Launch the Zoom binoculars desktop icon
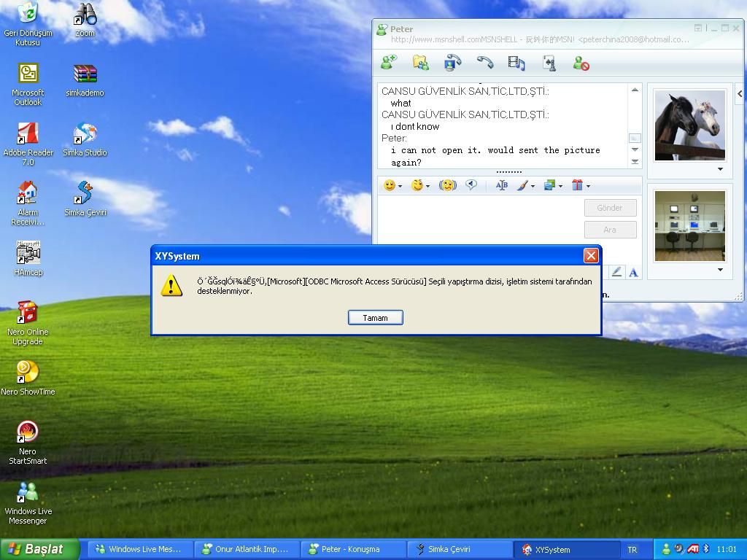Viewport: 747px width, 560px height. click(85, 20)
